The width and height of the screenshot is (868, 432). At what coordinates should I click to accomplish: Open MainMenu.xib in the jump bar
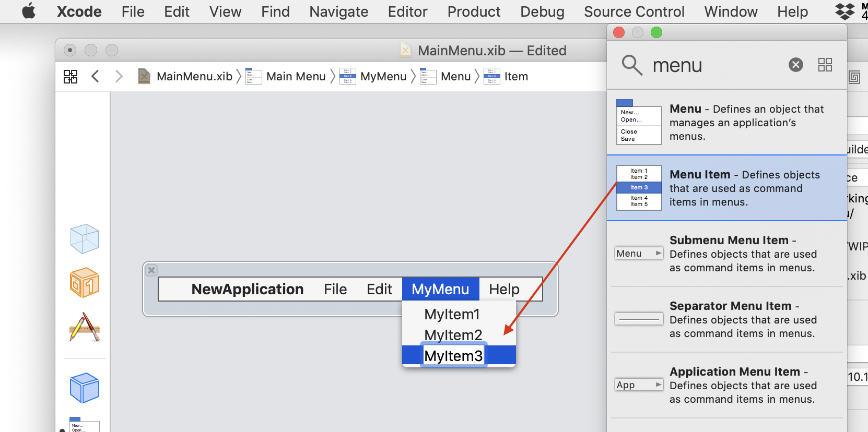pos(194,77)
